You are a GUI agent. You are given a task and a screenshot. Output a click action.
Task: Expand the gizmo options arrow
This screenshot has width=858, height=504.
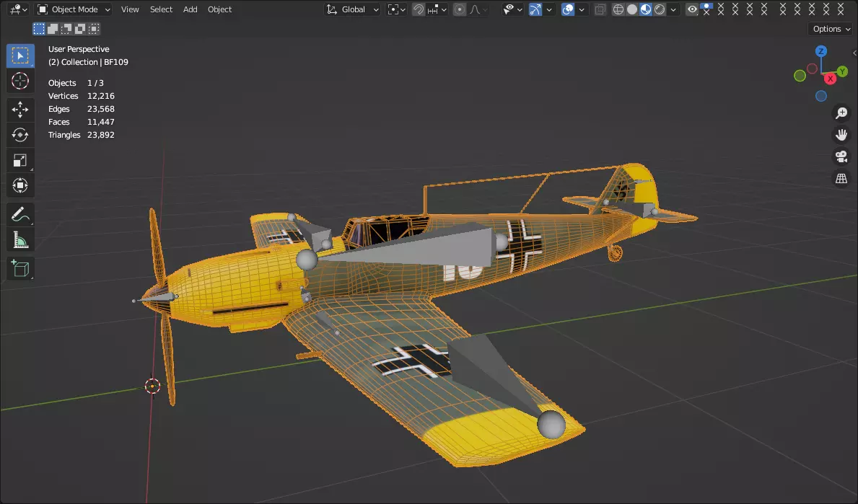coord(549,9)
